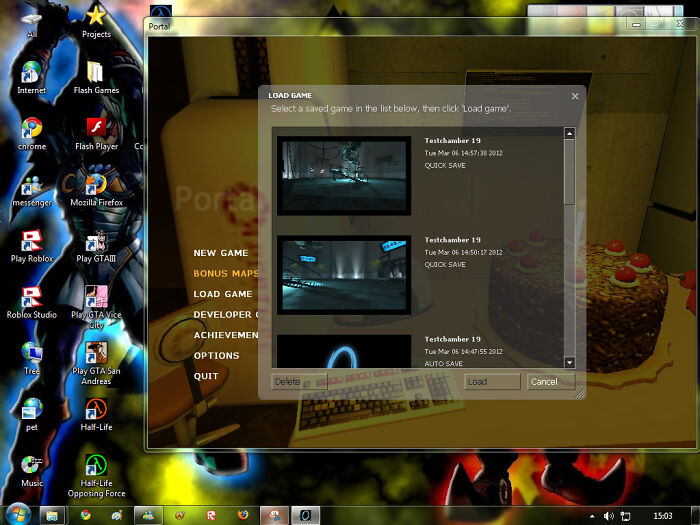This screenshot has width=700, height=525.
Task: Click the 'AUTO SAVE' label
Action: click(443, 364)
